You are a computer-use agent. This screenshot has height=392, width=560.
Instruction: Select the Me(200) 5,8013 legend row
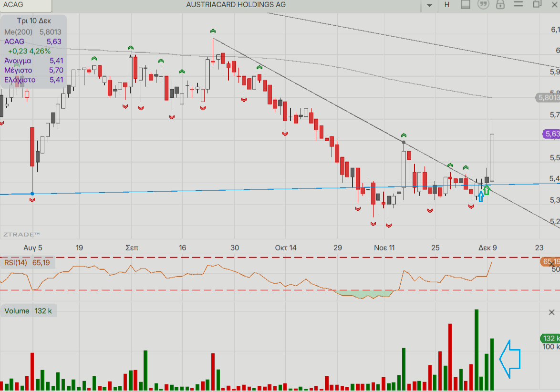(x=33, y=32)
